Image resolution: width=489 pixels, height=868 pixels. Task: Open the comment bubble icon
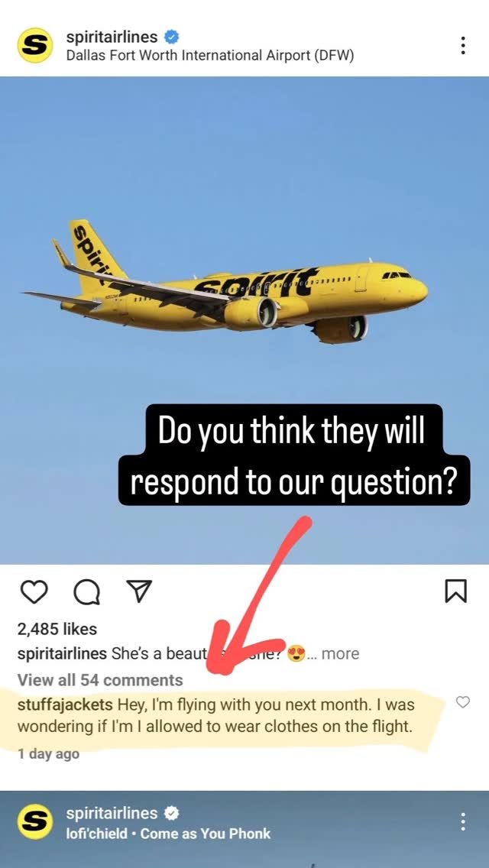pyautogui.click(x=87, y=592)
